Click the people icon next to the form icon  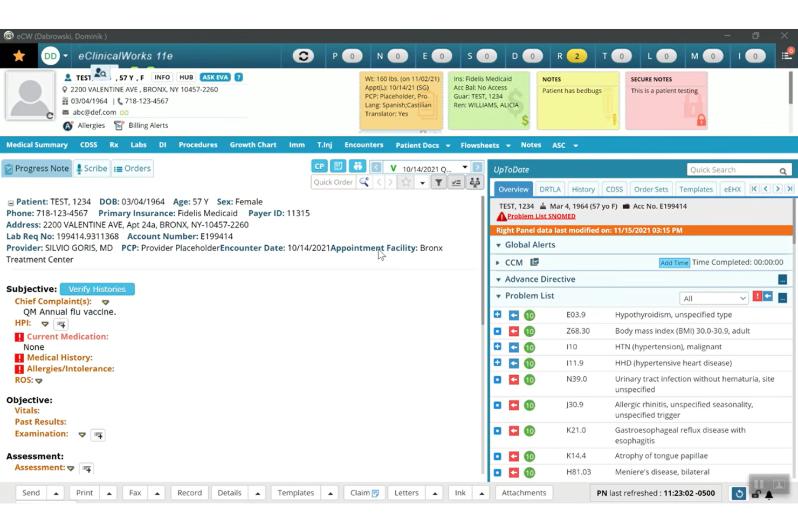(x=357, y=167)
